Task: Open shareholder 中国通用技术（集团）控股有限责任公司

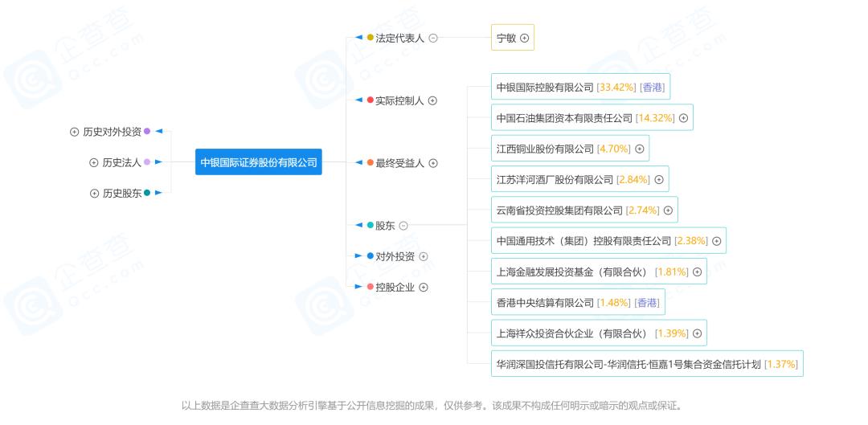Action: click(x=609, y=241)
